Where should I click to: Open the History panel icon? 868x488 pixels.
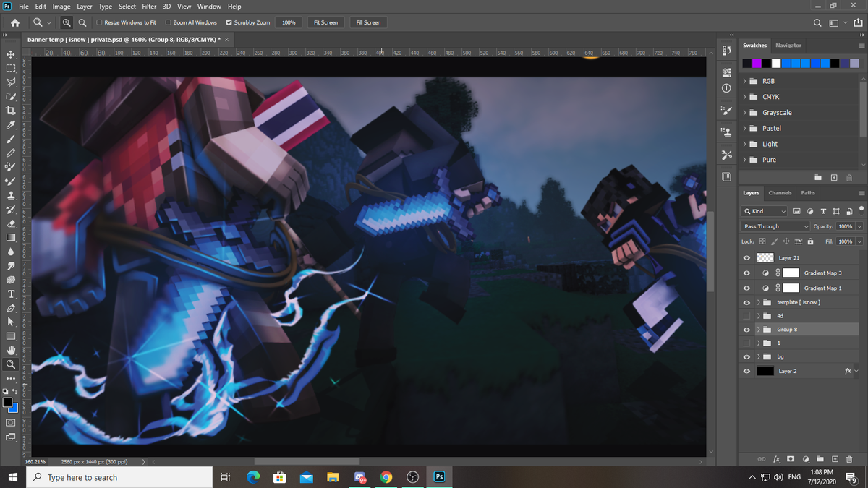pyautogui.click(x=726, y=51)
